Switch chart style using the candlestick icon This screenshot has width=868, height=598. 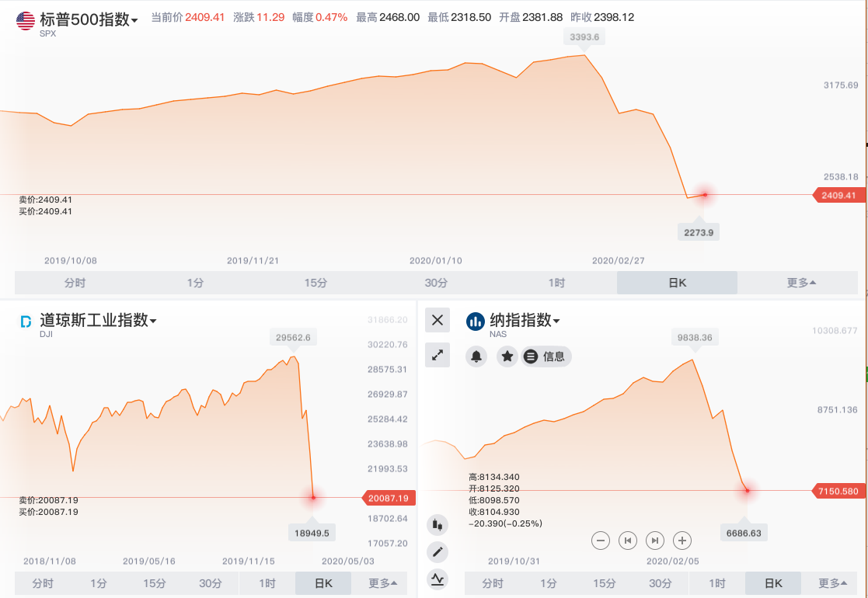pyautogui.click(x=437, y=525)
